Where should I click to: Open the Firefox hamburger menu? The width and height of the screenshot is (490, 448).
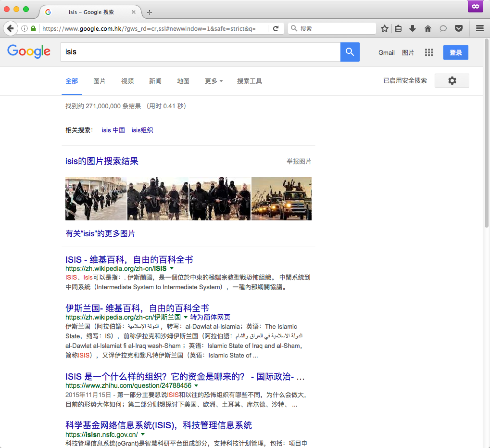[480, 28]
